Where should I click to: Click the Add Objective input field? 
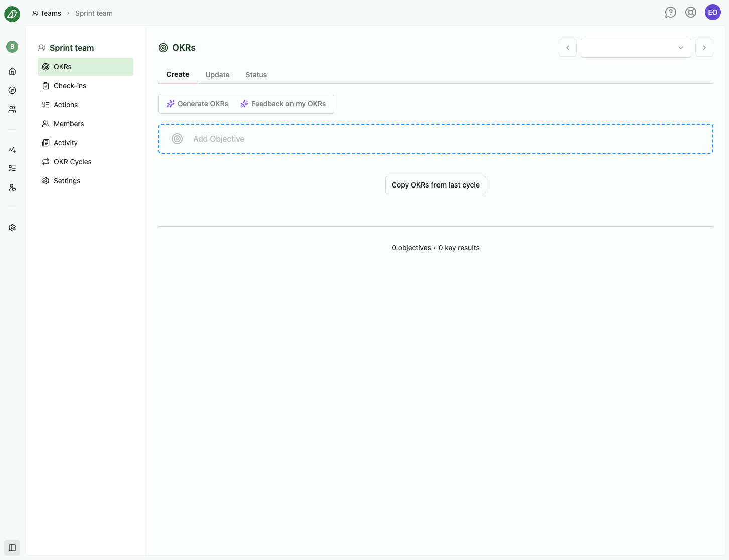click(x=435, y=139)
